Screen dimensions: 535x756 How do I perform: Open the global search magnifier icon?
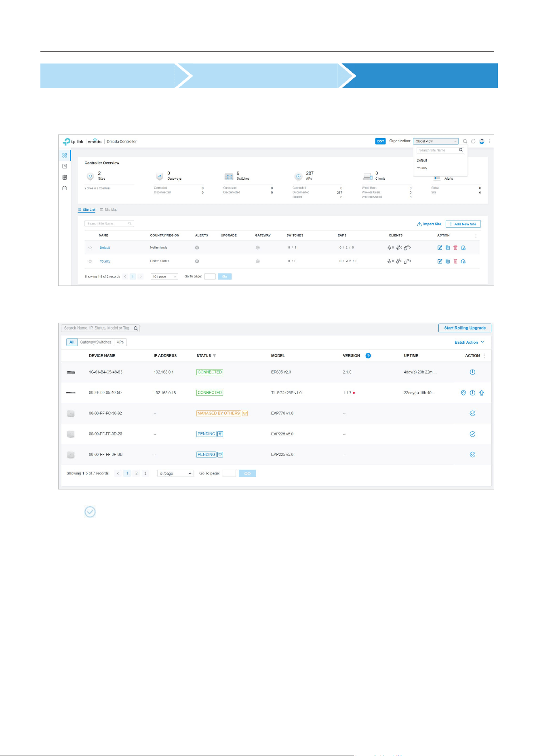465,141
